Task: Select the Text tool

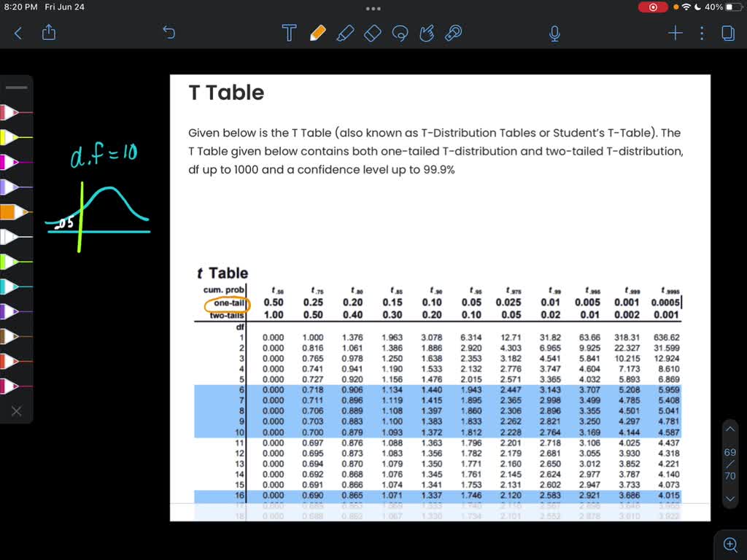Action: (289, 33)
